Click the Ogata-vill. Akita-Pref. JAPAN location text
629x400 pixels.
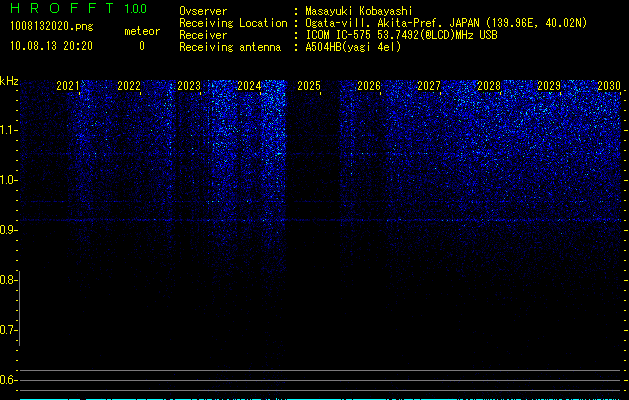446,23
